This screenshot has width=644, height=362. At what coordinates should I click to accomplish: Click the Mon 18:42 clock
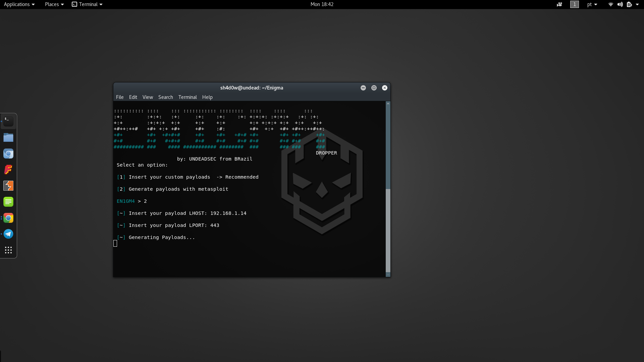coord(322,4)
